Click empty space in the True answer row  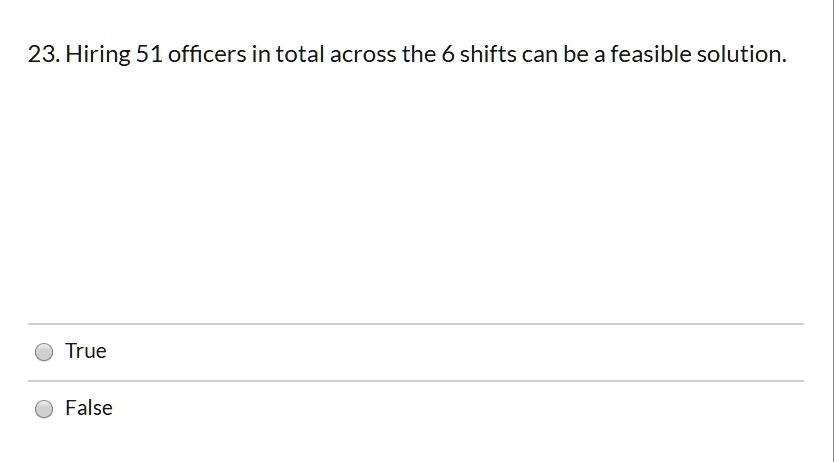click(452, 352)
